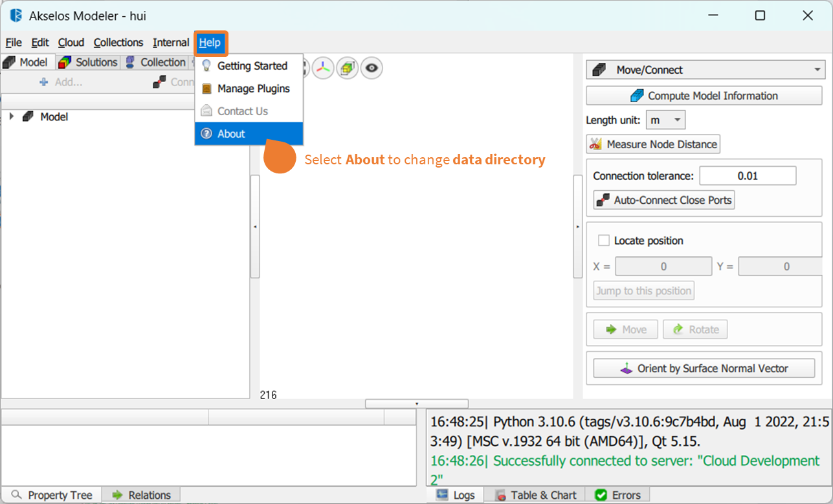The image size is (833, 504).
Task: Click the Move button
Action: tap(625, 329)
